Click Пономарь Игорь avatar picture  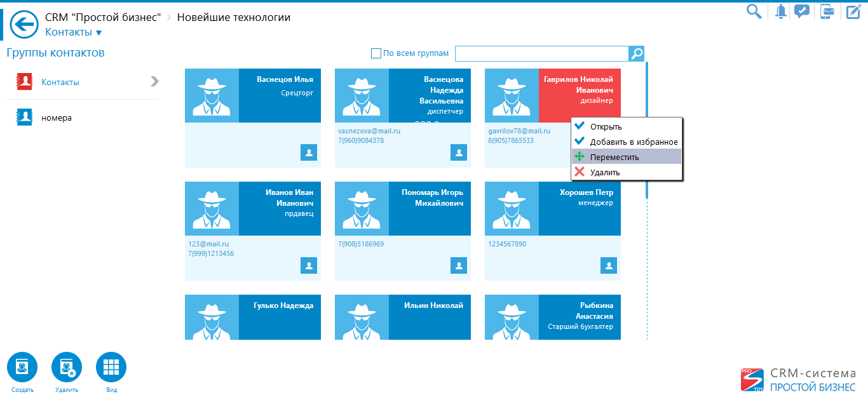point(362,208)
